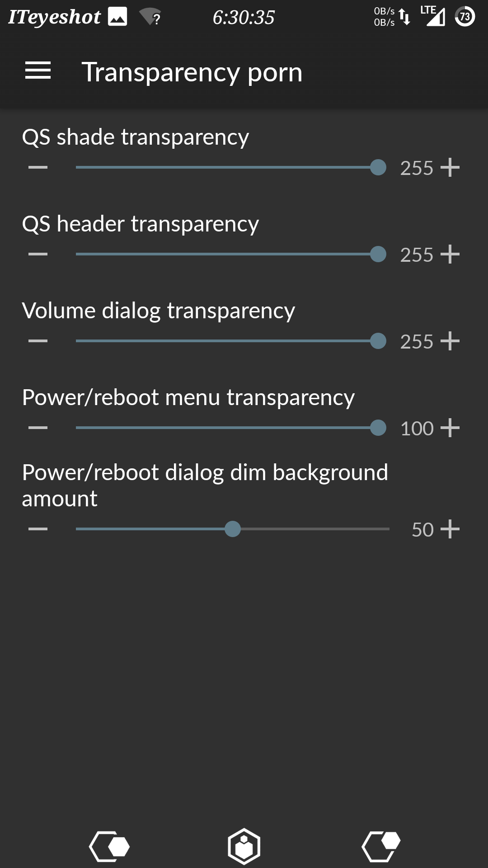Click Volume dialog transparency slider track
488x868 pixels.
tap(231, 341)
